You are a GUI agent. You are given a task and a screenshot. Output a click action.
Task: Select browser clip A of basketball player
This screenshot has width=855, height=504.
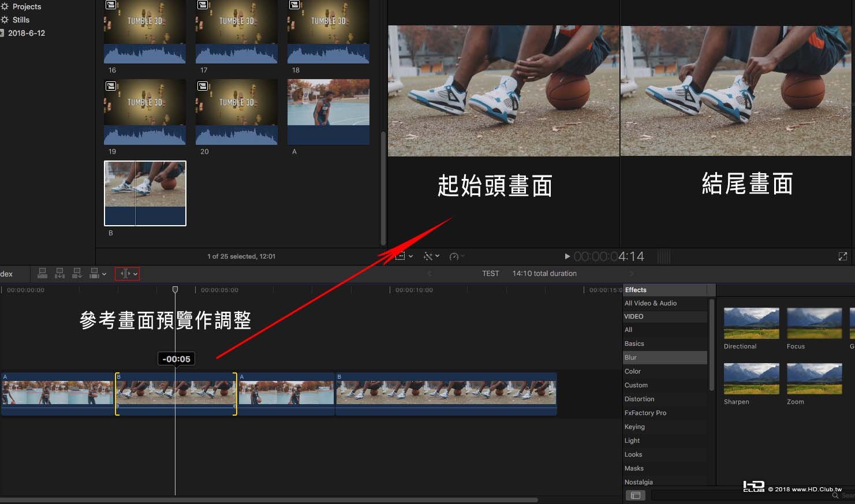(328, 112)
